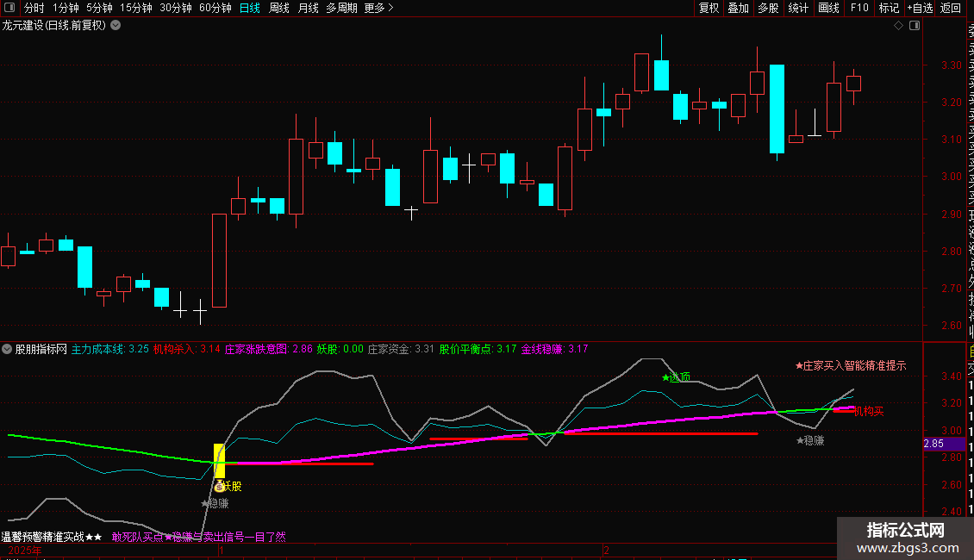
Task: Select the 5分钟 period
Action: [99, 8]
